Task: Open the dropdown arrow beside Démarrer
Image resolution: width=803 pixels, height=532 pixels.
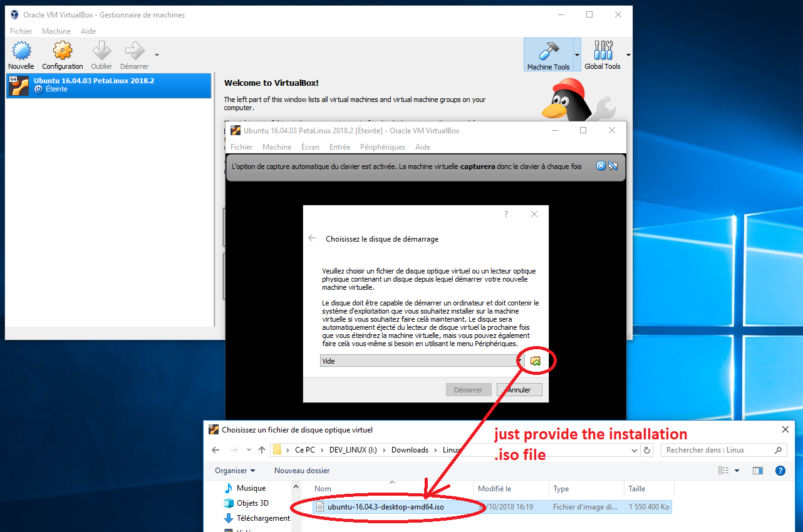Action: click(157, 54)
